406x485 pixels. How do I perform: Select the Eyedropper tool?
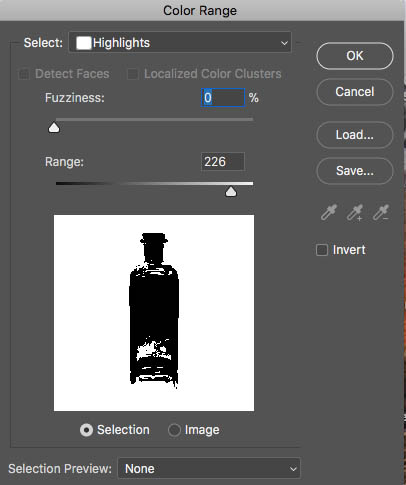tap(329, 212)
